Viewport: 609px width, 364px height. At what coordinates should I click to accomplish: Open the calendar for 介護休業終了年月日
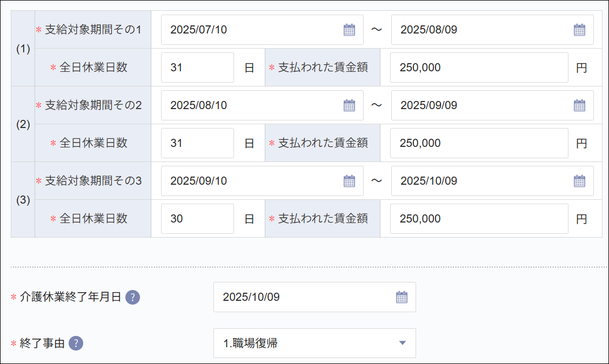pos(401,298)
